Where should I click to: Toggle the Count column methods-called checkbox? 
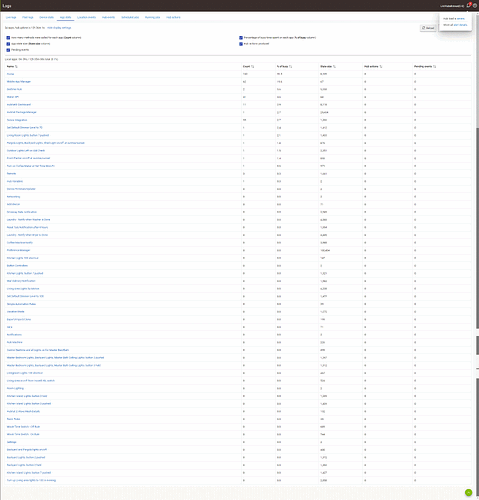click(8, 38)
